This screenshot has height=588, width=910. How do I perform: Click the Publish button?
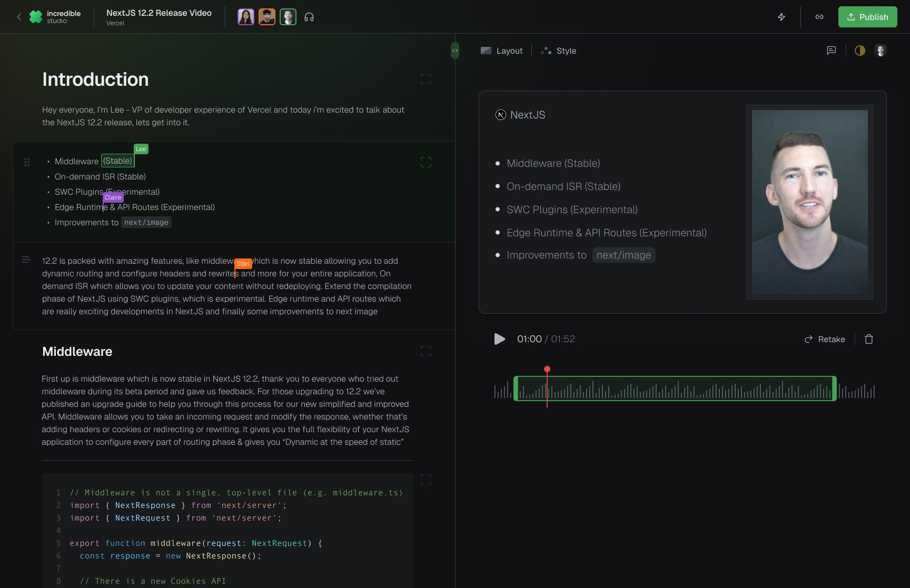click(x=867, y=17)
